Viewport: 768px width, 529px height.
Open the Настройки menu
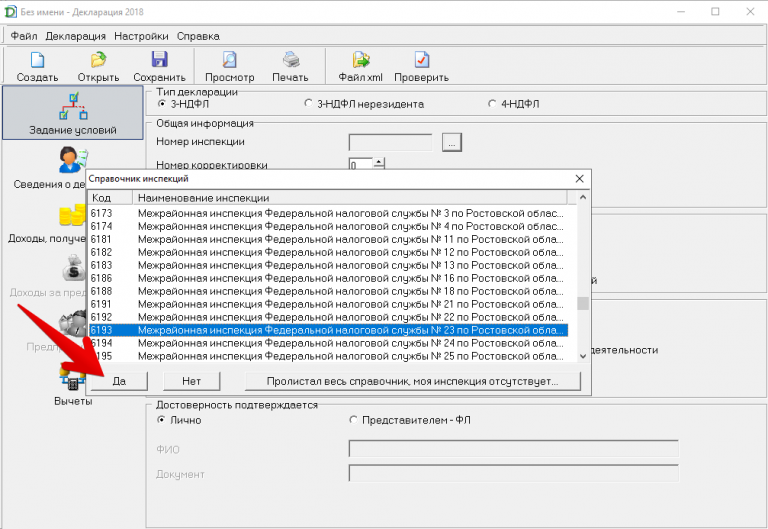point(141,36)
